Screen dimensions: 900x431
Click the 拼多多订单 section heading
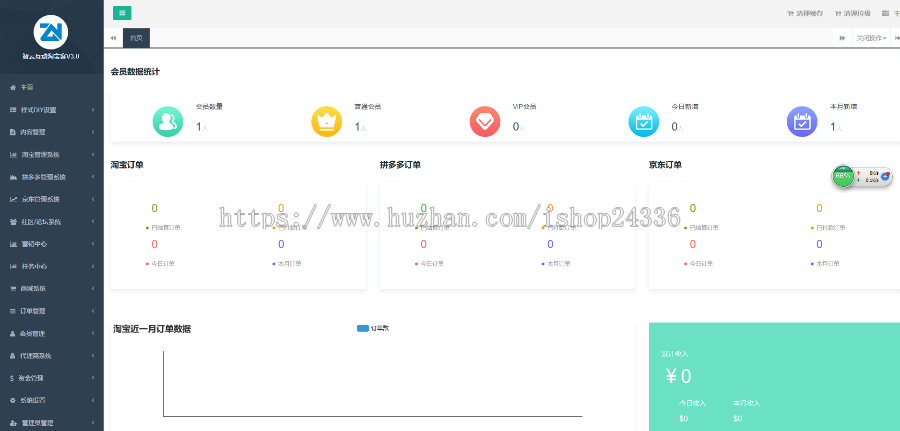pyautogui.click(x=400, y=165)
